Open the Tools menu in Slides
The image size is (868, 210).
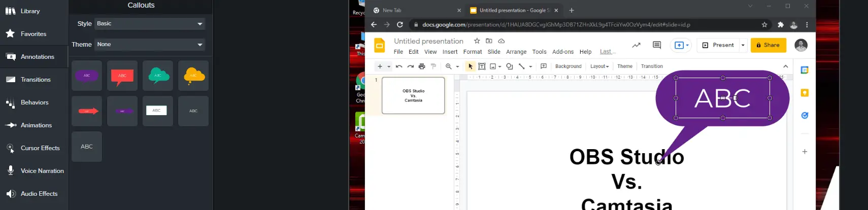[x=539, y=52]
